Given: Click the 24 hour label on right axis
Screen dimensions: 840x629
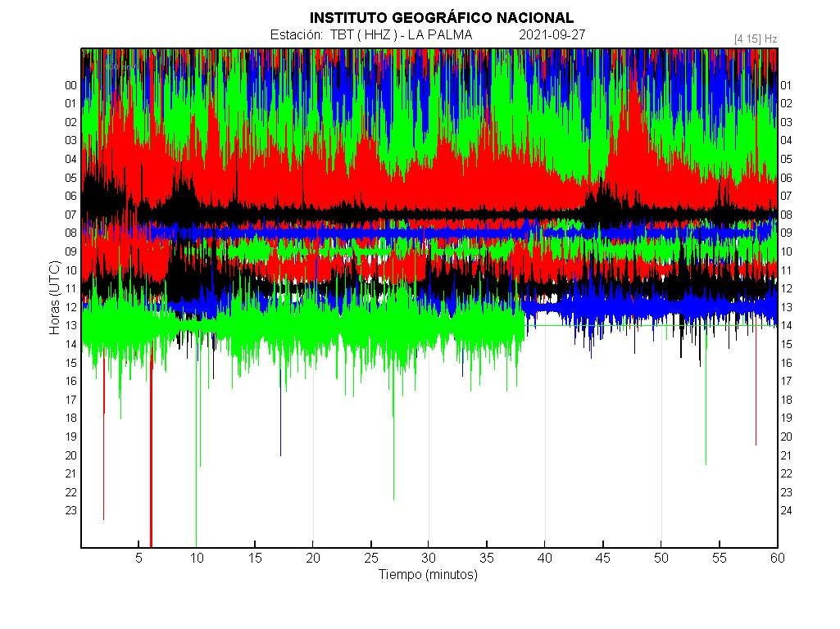Looking at the screenshot, I should pos(786,510).
